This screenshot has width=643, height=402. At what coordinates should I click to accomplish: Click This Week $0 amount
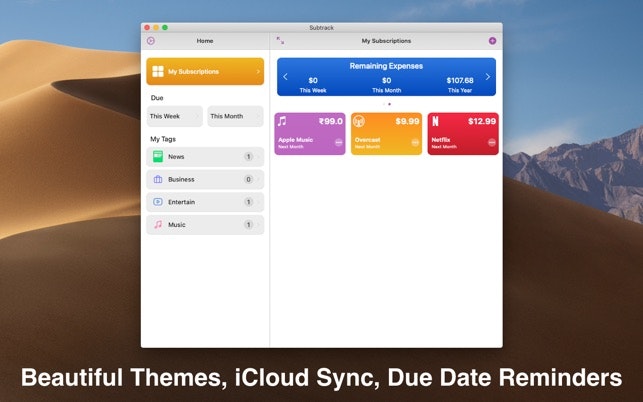click(x=313, y=80)
